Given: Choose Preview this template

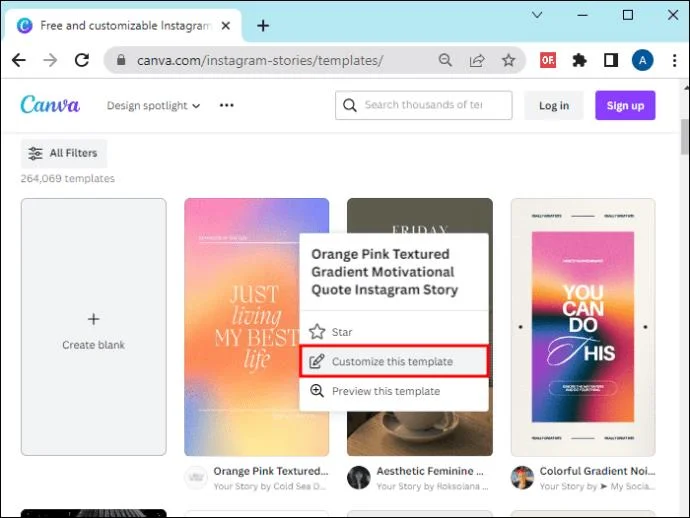Looking at the screenshot, I should click(x=394, y=391).
